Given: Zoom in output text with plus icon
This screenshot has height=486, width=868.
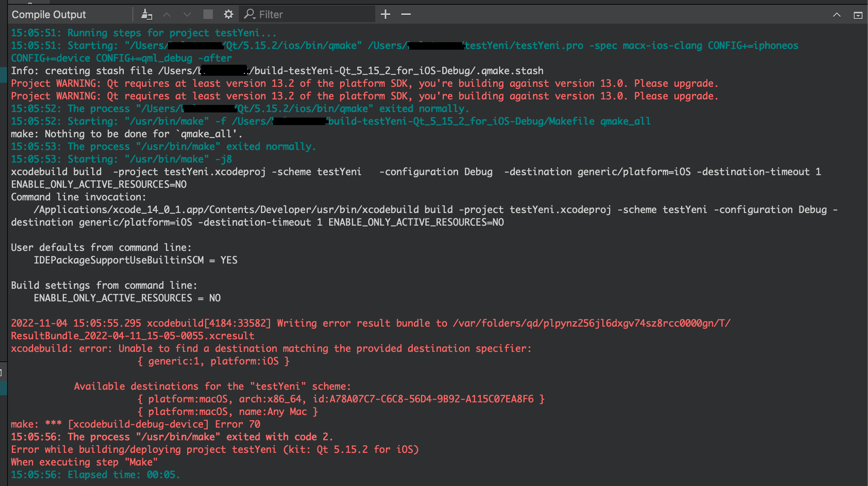Looking at the screenshot, I should [385, 15].
